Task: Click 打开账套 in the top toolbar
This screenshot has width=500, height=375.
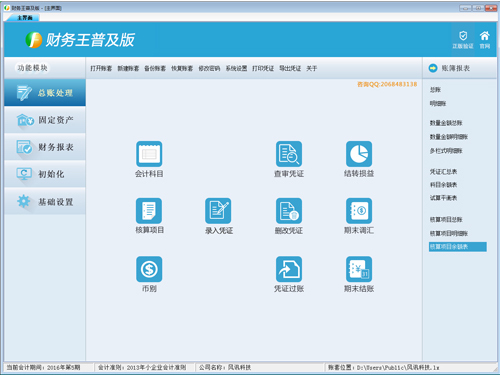Action: pyautogui.click(x=101, y=68)
